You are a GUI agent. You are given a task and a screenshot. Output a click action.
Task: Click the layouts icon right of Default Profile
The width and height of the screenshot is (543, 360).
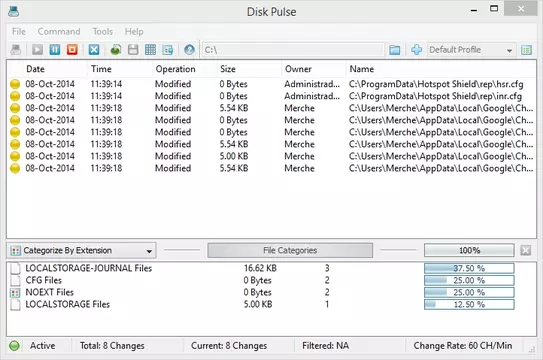click(526, 50)
